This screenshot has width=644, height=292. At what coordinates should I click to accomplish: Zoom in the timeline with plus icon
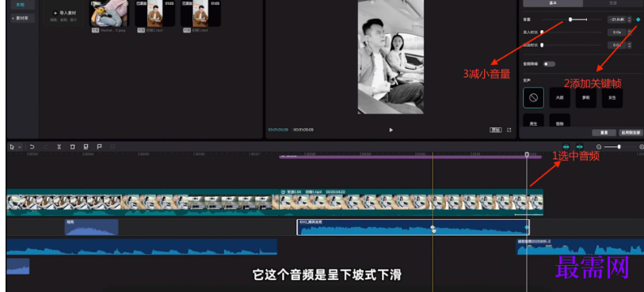(642, 147)
